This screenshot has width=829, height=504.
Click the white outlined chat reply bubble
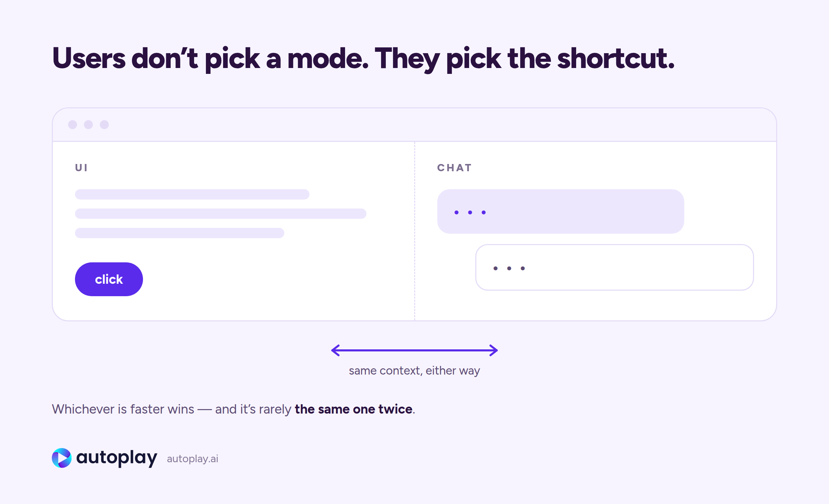614,268
